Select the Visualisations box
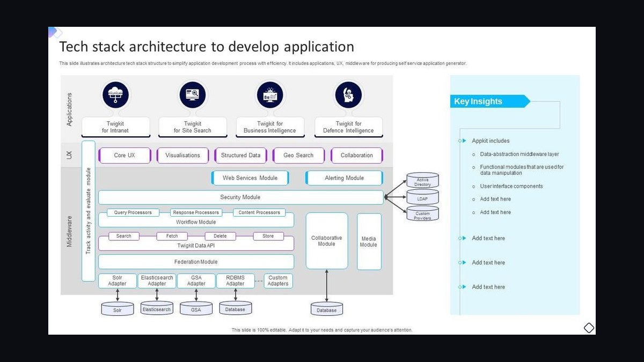The height and width of the screenshot is (362, 644). [182, 156]
